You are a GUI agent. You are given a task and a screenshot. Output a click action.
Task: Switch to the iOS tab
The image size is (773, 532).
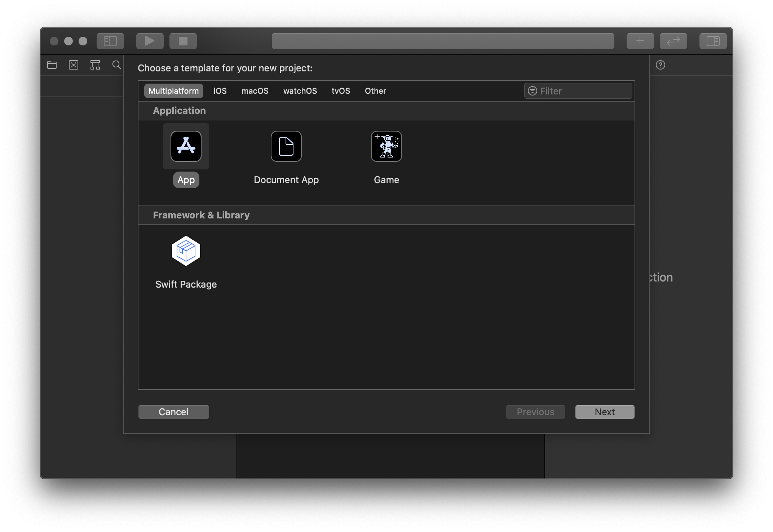click(x=220, y=90)
